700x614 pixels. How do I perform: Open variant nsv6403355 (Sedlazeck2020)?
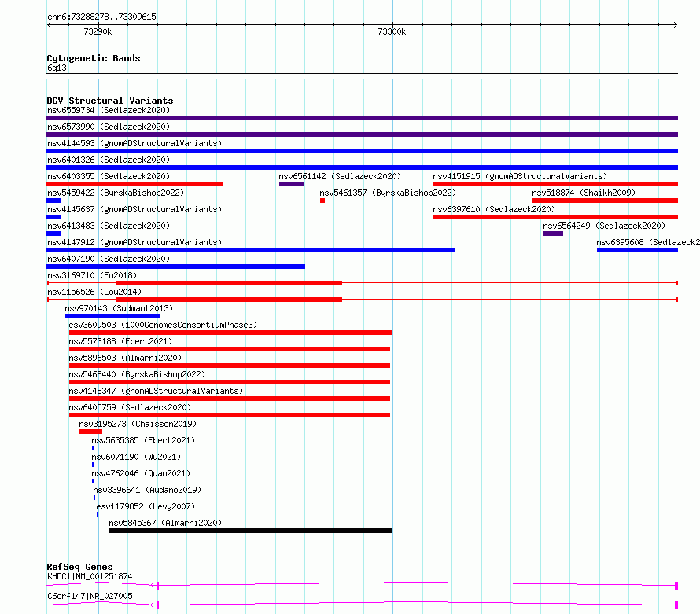[x=109, y=176]
